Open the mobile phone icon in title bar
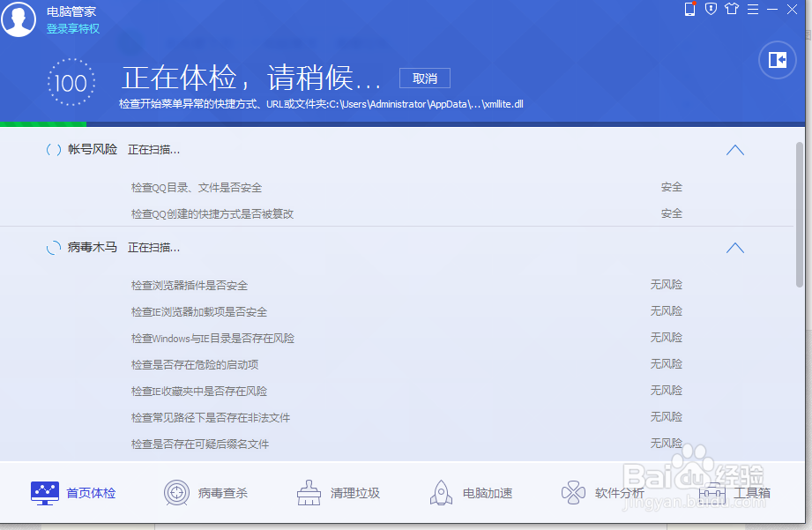The height and width of the screenshot is (530, 812). point(689,10)
